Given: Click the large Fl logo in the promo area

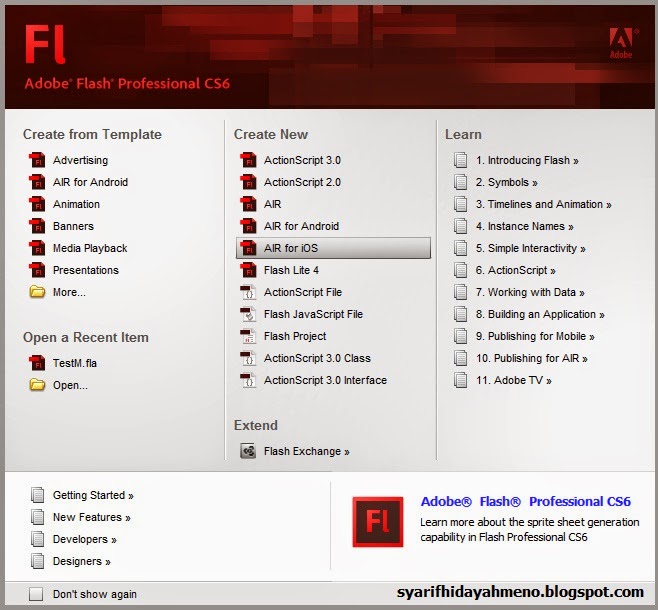Looking at the screenshot, I should pos(378,522).
